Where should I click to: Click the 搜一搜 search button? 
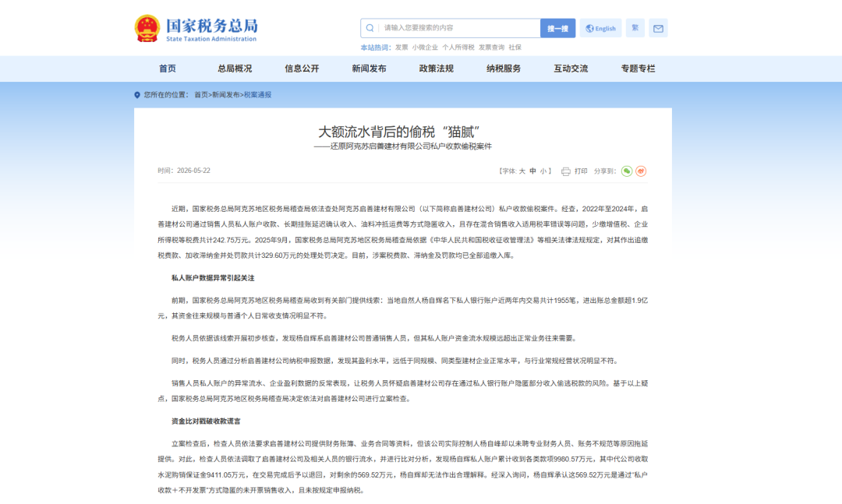558,29
